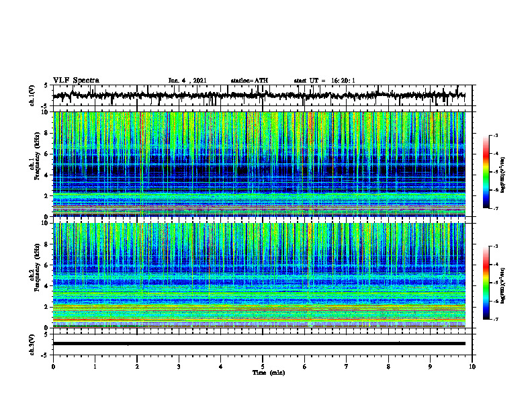This screenshot has width=532, height=411.
Task: Click the "-5" tick label of the ch.3(V) axis
Action: coord(45,355)
